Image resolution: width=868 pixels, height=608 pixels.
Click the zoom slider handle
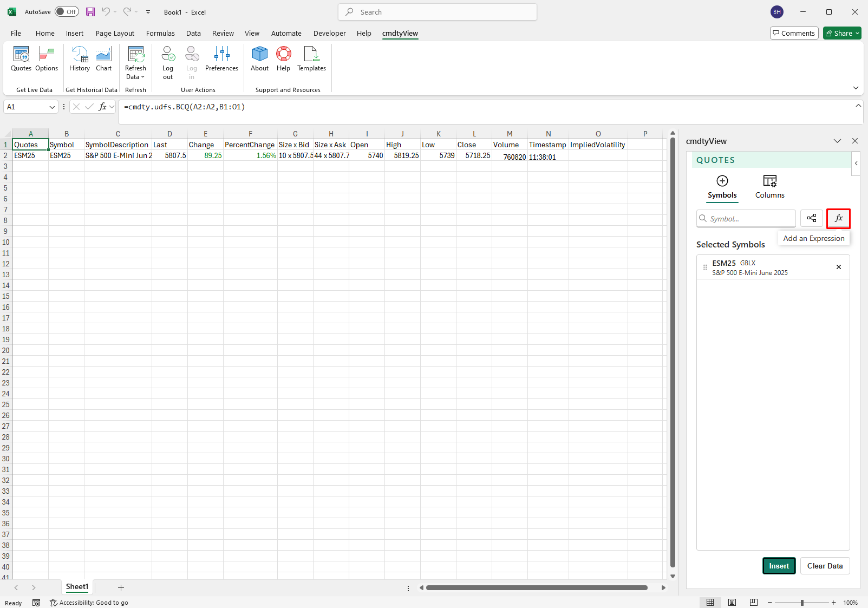click(802, 603)
